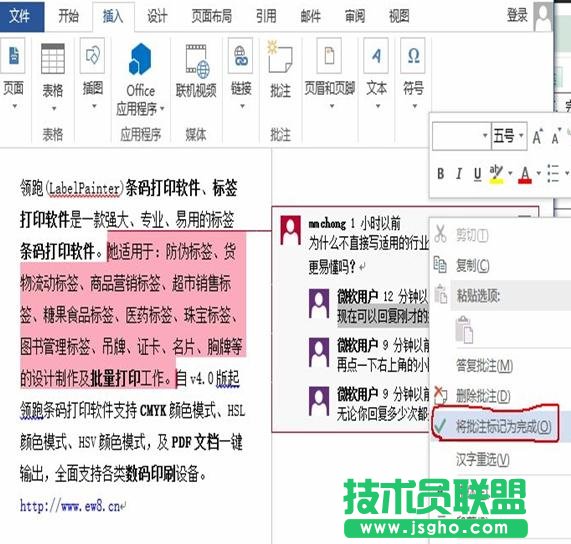Switch to the 设计 ribbon tab
571x544 pixels.
pos(157,16)
